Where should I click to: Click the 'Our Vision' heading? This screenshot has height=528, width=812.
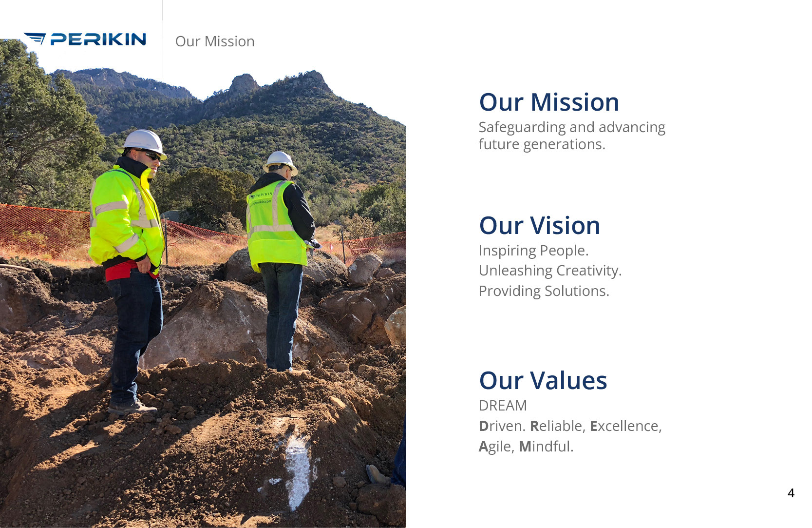tap(540, 226)
